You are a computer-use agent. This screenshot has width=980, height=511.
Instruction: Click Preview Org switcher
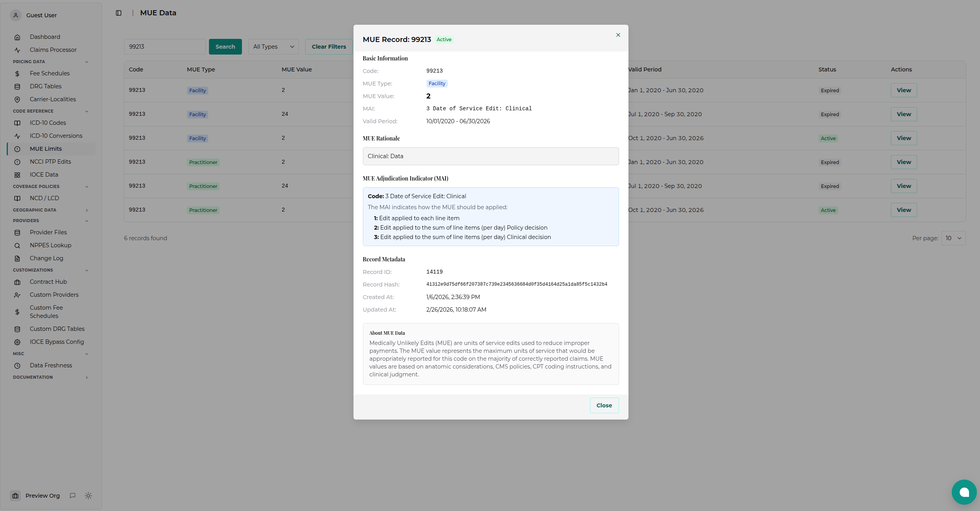click(35, 496)
